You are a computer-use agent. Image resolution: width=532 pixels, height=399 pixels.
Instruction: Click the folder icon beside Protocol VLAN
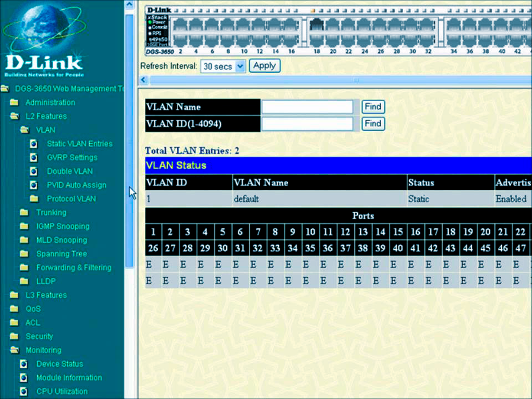[34, 199]
